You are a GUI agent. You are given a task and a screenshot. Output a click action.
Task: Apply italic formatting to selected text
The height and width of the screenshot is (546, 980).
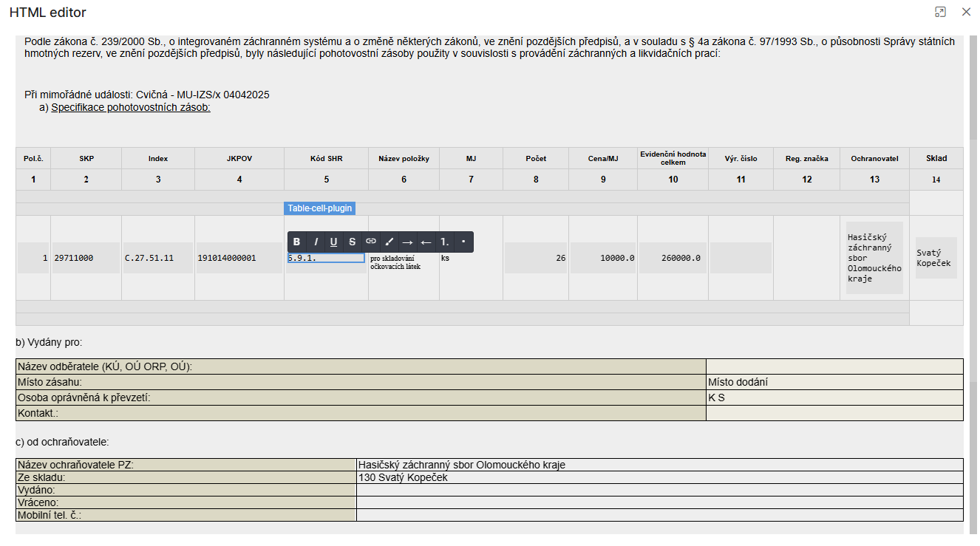tap(316, 242)
